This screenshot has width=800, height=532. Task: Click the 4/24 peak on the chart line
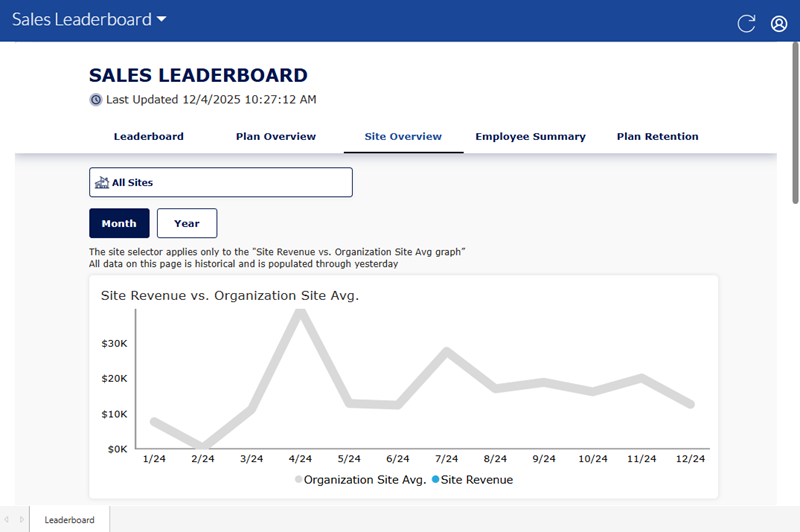click(x=299, y=312)
